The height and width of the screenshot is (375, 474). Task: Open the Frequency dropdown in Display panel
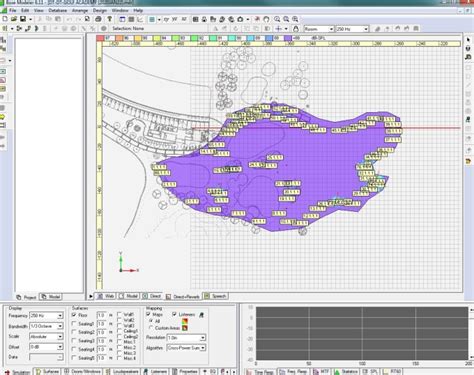click(x=46, y=315)
